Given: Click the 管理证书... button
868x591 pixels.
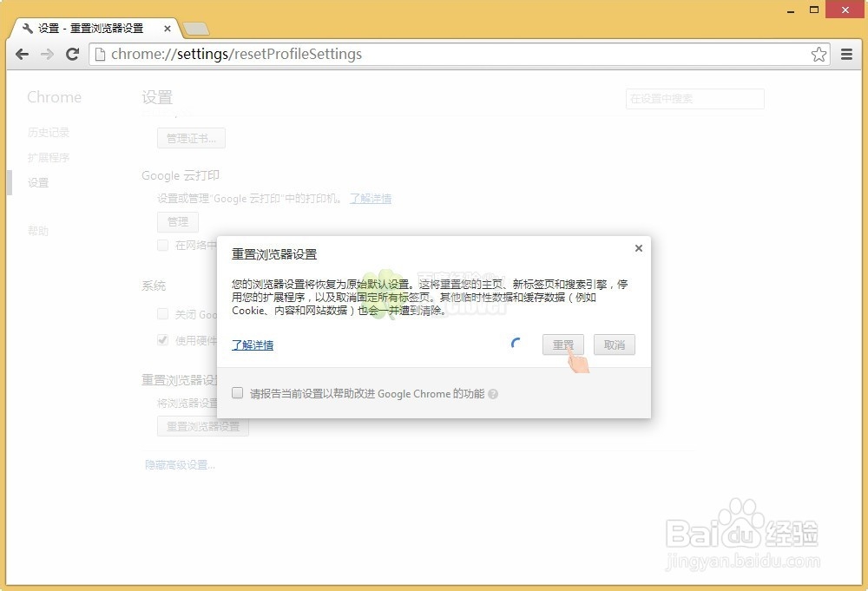Looking at the screenshot, I should pos(192,138).
